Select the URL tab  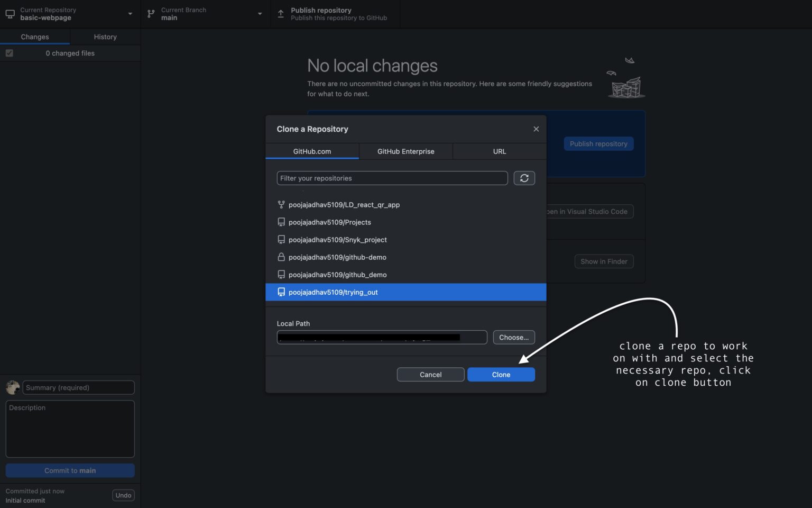click(499, 151)
